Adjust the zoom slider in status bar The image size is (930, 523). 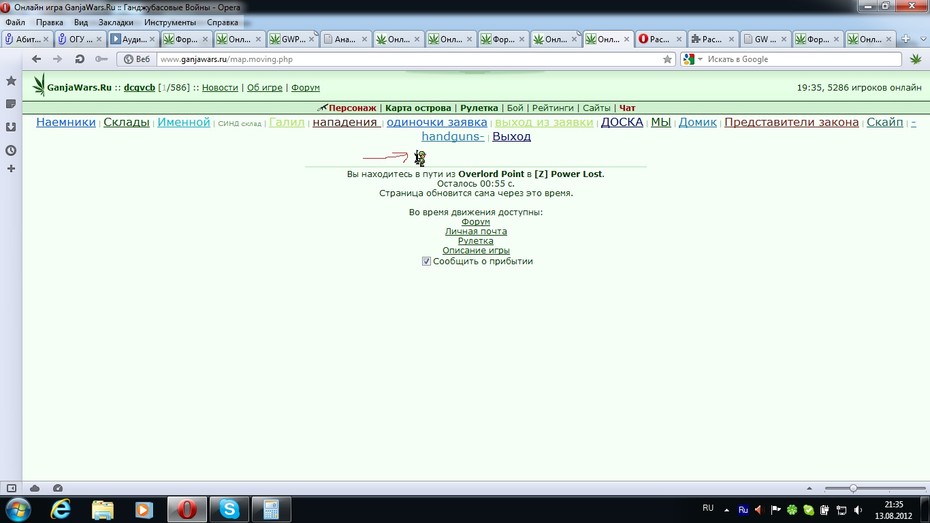(x=853, y=488)
